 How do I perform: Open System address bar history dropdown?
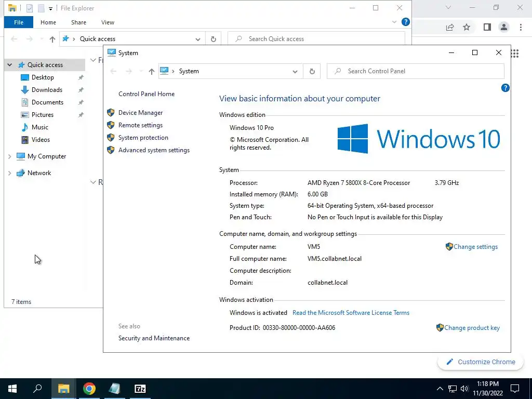coord(295,71)
